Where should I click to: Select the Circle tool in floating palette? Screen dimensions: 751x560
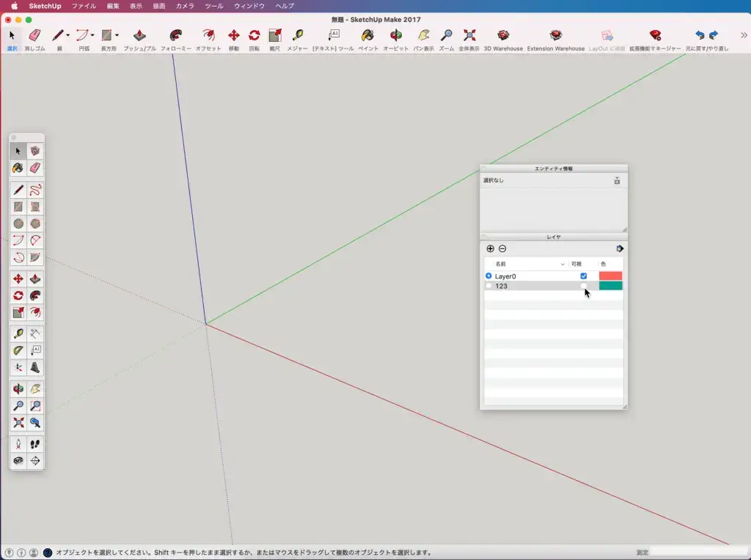pyautogui.click(x=18, y=224)
